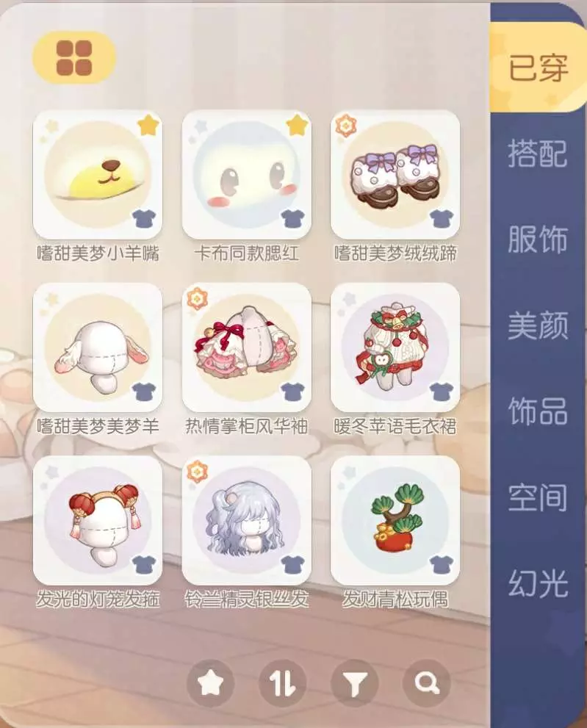587x728 pixels.
Task: Open the 服饰 category
Action: coord(538,239)
